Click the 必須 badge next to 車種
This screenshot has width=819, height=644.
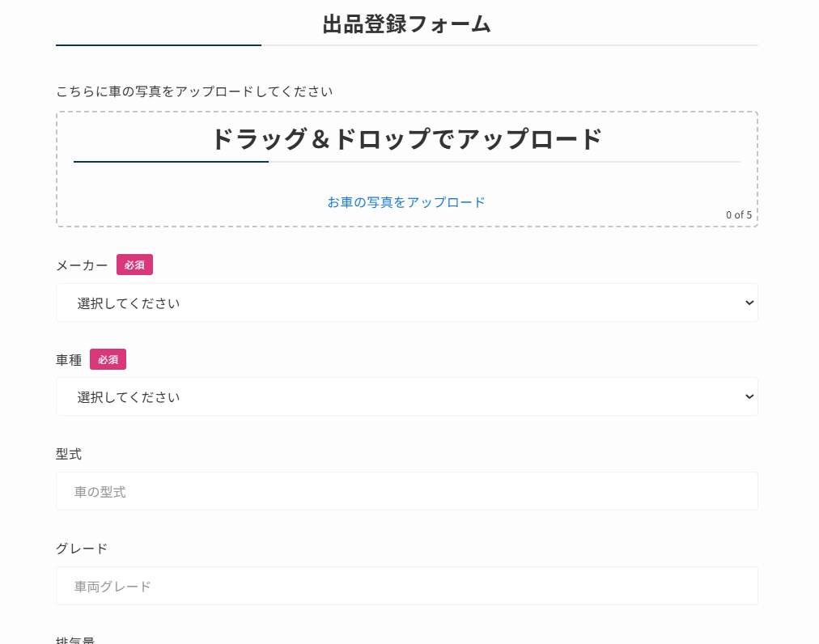pyautogui.click(x=108, y=359)
